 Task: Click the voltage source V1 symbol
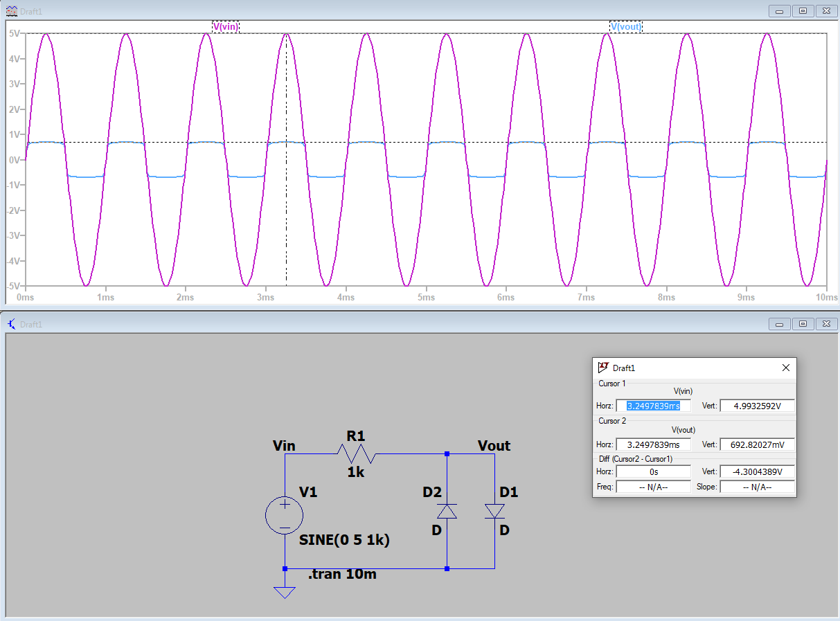point(285,516)
